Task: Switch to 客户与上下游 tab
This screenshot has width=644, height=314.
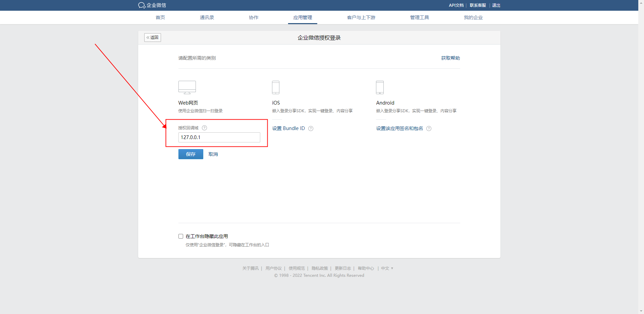Action: coord(361,17)
